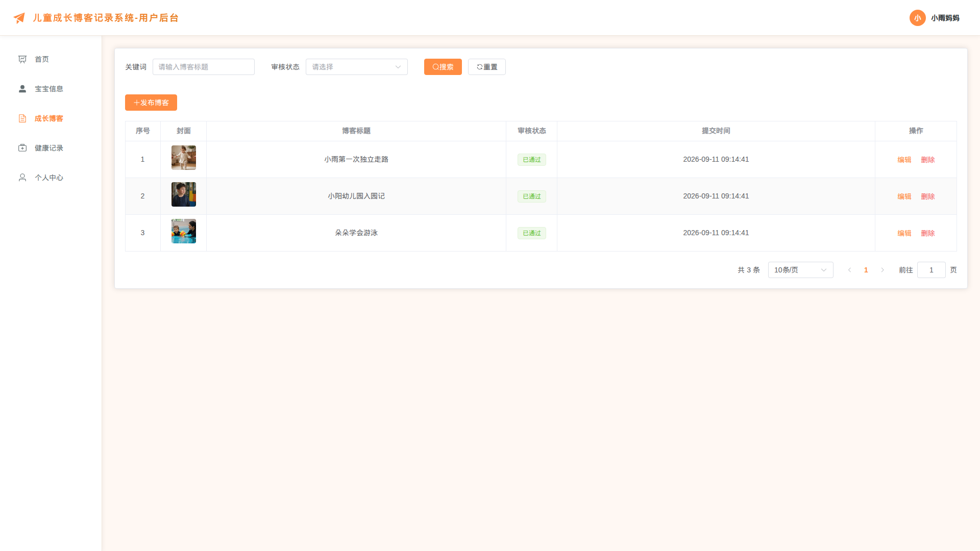The width and height of the screenshot is (980, 551).
Task: Click the 搜索 button
Action: pos(443,67)
